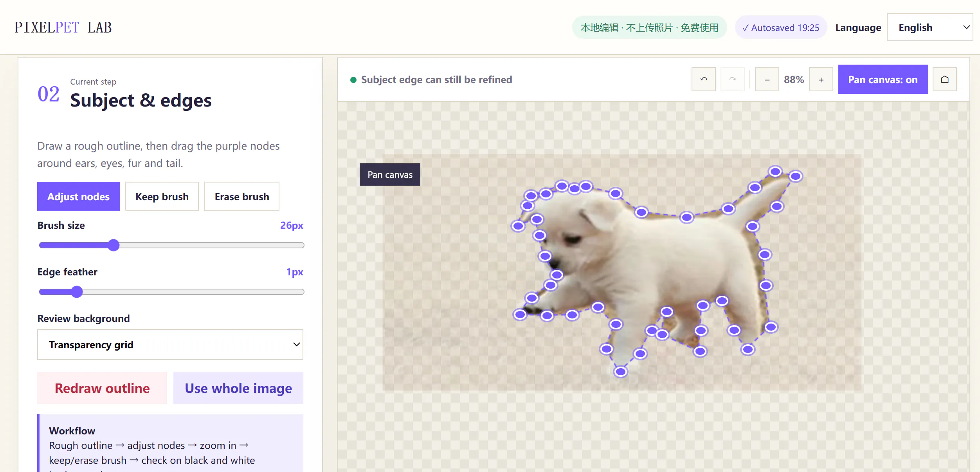Select the Adjust nodes mode
Screen dimensions: 980x472
(x=78, y=197)
